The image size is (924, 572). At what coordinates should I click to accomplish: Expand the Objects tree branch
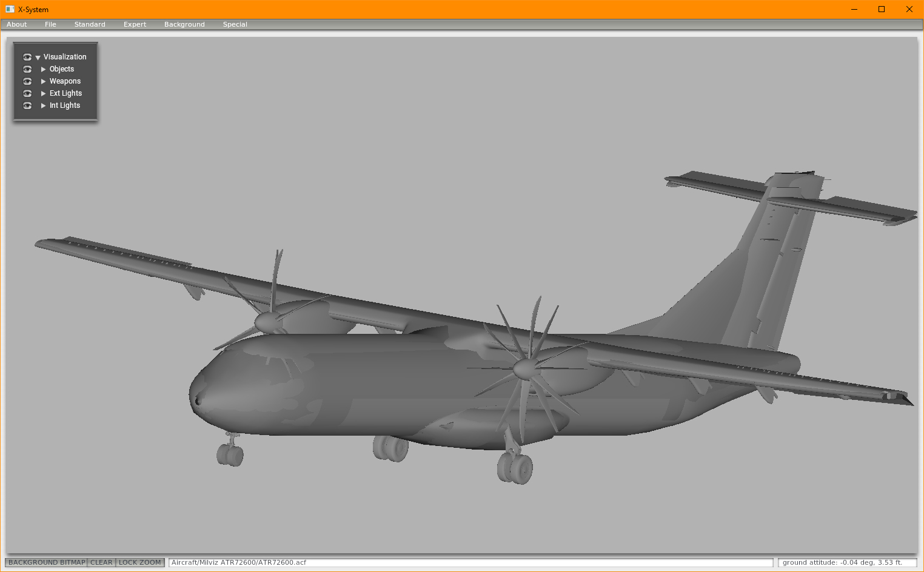pyautogui.click(x=43, y=69)
